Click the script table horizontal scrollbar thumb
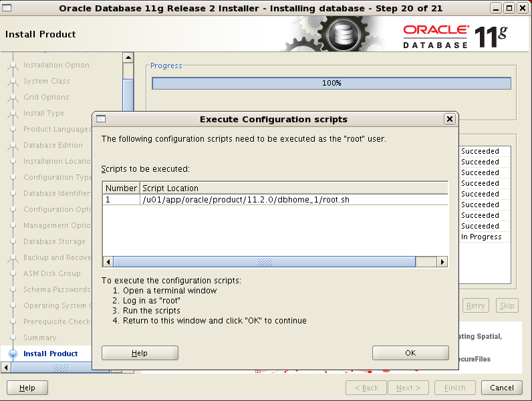This screenshot has width=532, height=401. [265, 262]
